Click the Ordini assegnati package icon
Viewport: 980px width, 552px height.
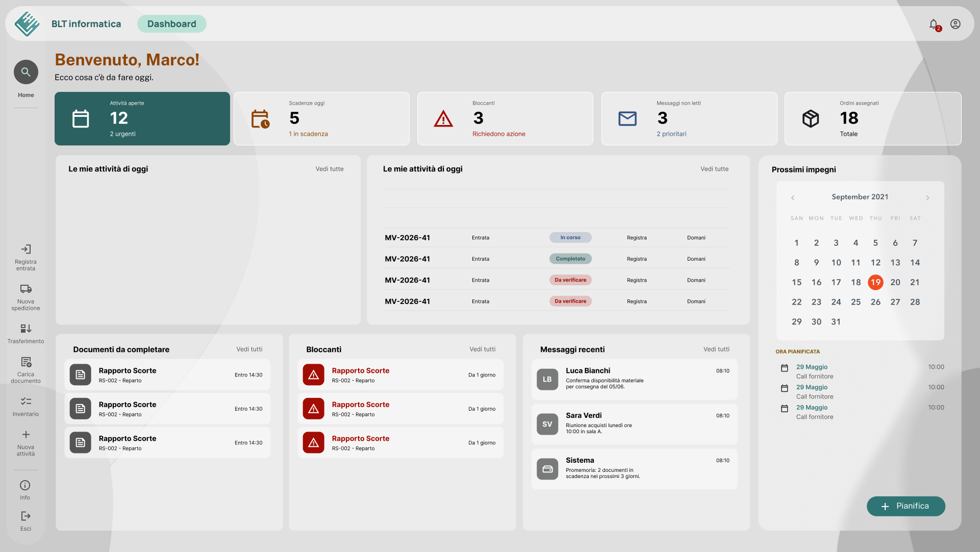811,119
